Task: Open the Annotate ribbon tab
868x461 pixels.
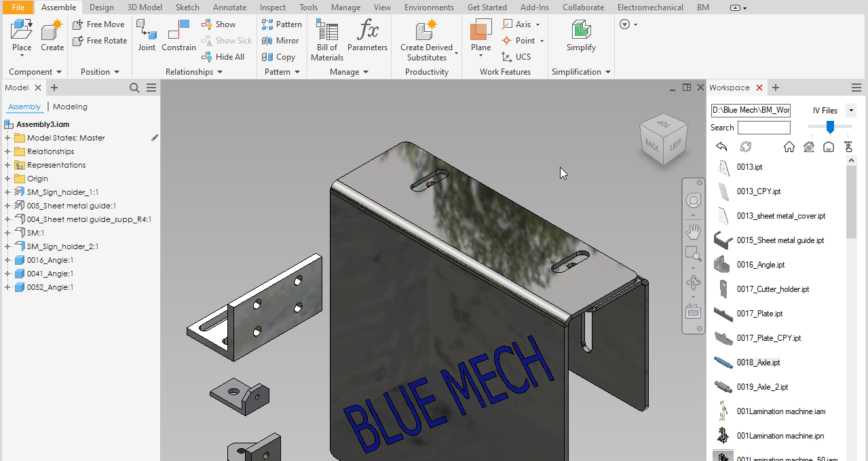Action: point(229,7)
